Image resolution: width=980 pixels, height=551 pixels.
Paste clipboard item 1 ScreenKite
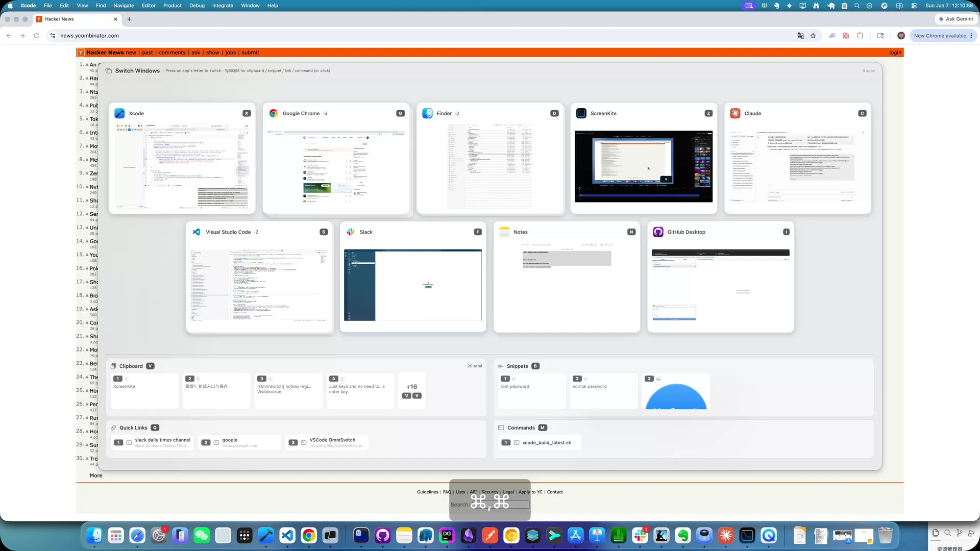click(144, 391)
